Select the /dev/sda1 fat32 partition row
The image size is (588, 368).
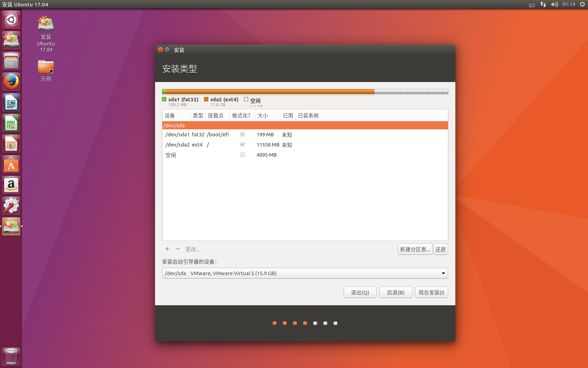click(305, 135)
